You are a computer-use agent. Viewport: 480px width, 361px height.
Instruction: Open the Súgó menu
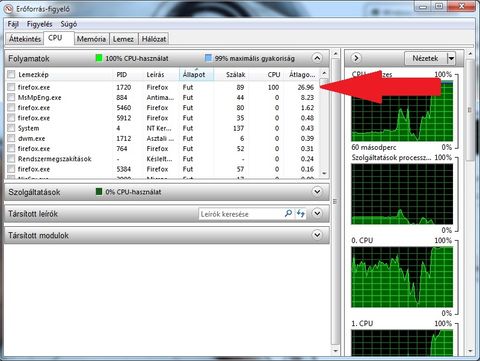(x=69, y=24)
